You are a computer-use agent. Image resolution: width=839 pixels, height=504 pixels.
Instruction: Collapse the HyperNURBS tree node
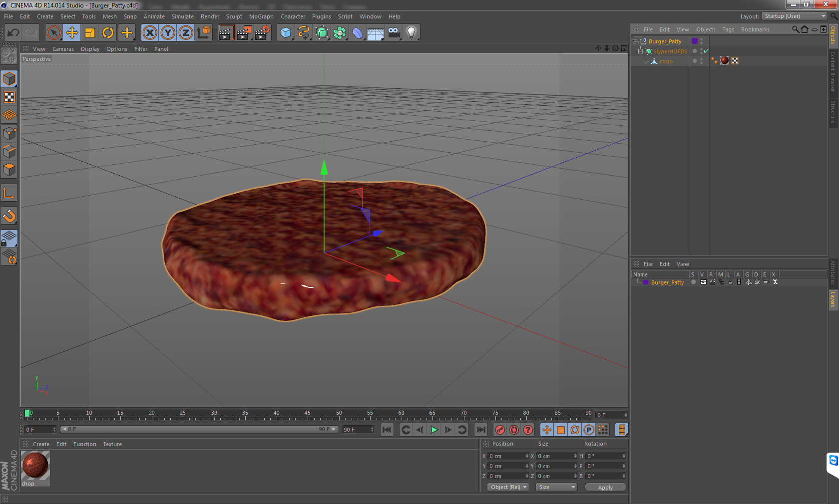(x=640, y=51)
